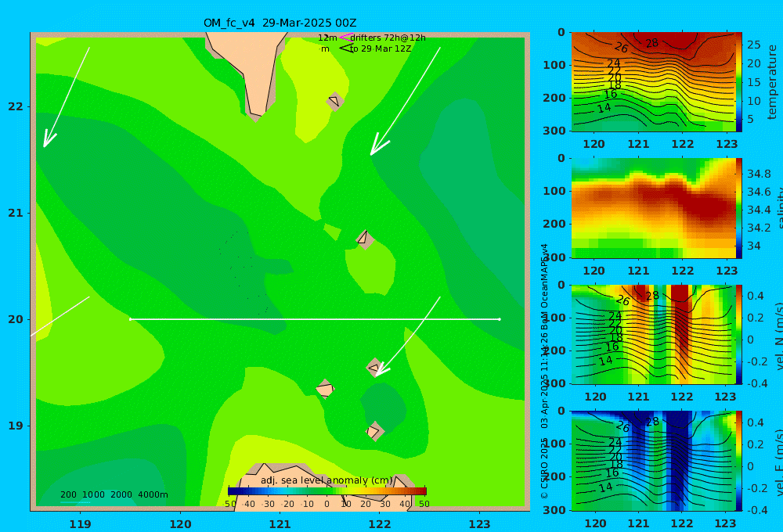
Task: Click the longitude label 120 on main map
Action: click(x=180, y=524)
